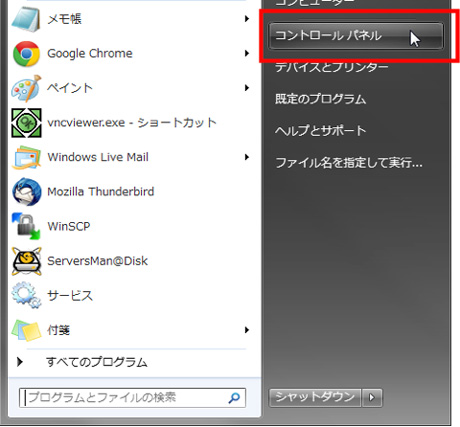Expand the Windows Live Mail submenu arrow

(x=247, y=157)
